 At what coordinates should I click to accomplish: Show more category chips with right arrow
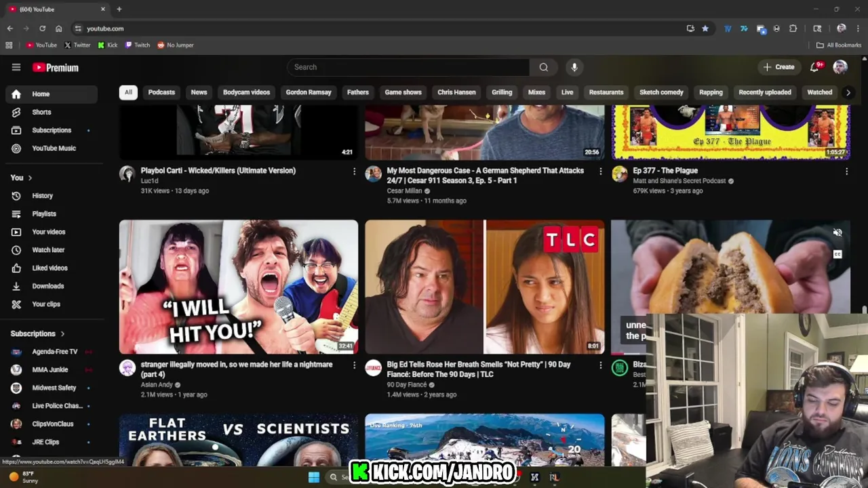(848, 92)
